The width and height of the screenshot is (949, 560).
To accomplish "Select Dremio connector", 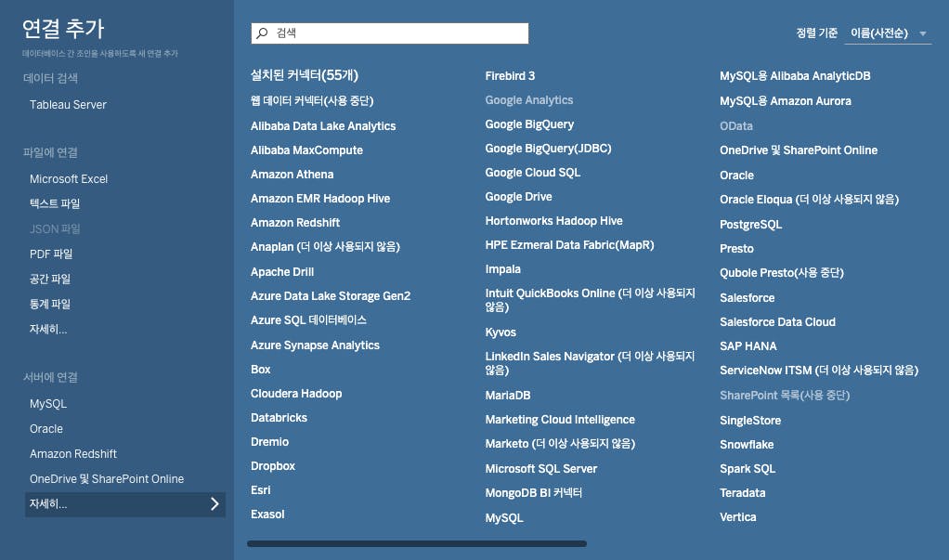I will tap(269, 442).
